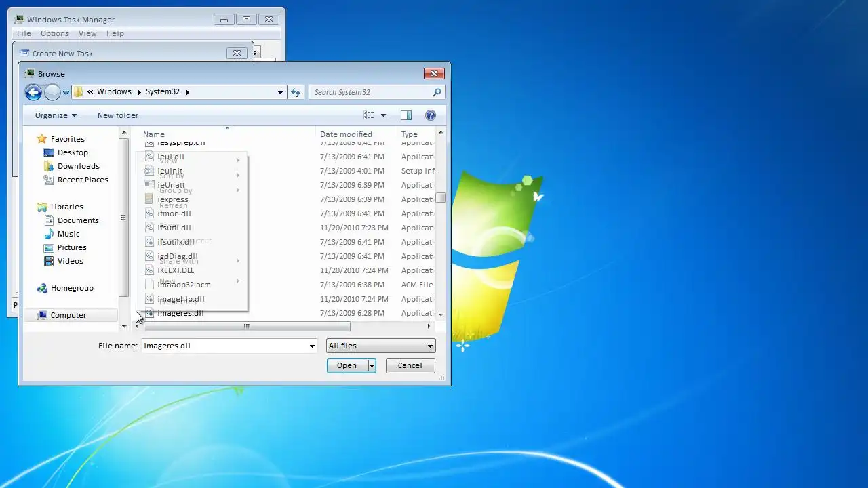Open the More options arrow beside view icon

(383, 115)
